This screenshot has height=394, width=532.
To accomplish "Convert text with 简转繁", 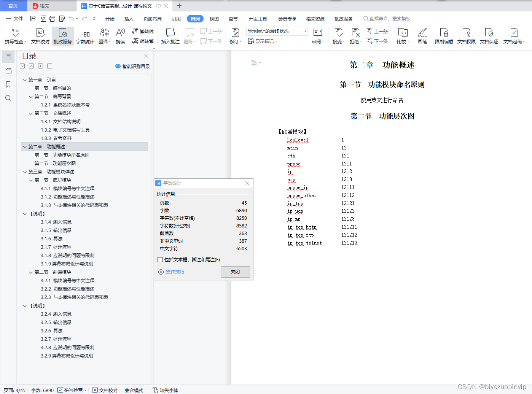I will click(143, 41).
